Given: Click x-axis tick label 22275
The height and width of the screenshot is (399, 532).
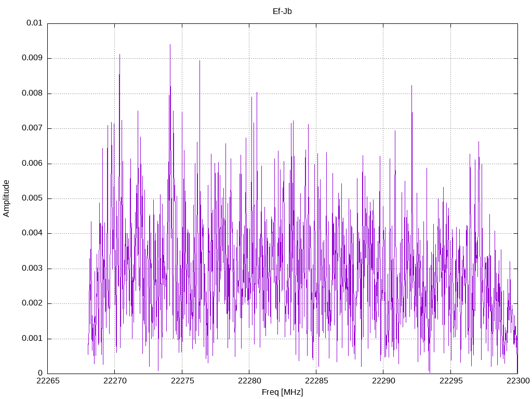Looking at the screenshot, I should pyautogui.click(x=182, y=381).
